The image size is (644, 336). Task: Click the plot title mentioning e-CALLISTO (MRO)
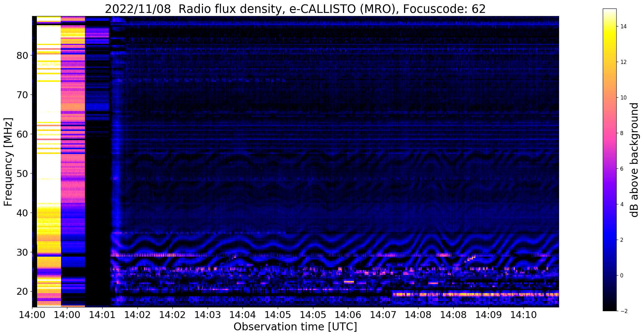295,9
